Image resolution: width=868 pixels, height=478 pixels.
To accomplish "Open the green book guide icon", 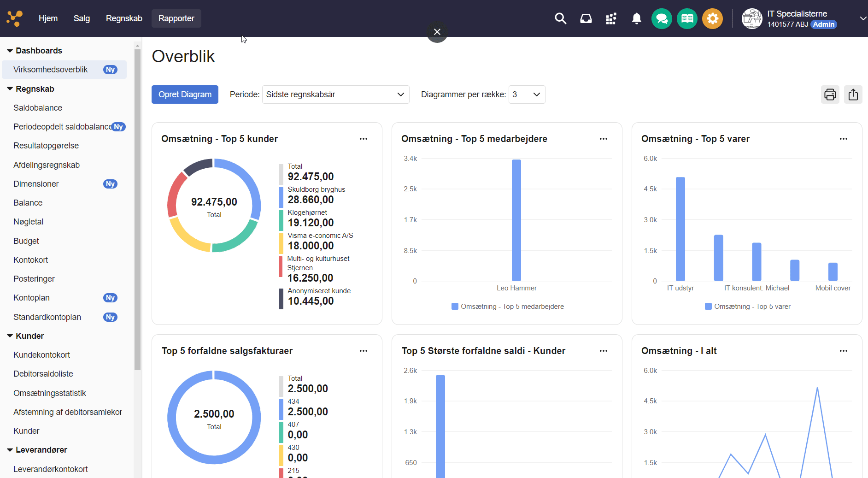I will pyautogui.click(x=687, y=18).
